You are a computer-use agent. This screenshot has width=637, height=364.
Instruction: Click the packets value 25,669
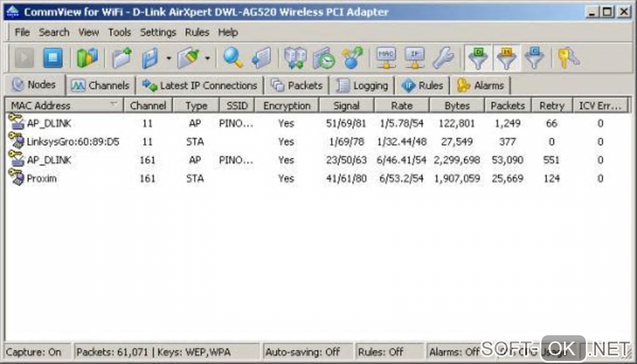pyautogui.click(x=507, y=179)
